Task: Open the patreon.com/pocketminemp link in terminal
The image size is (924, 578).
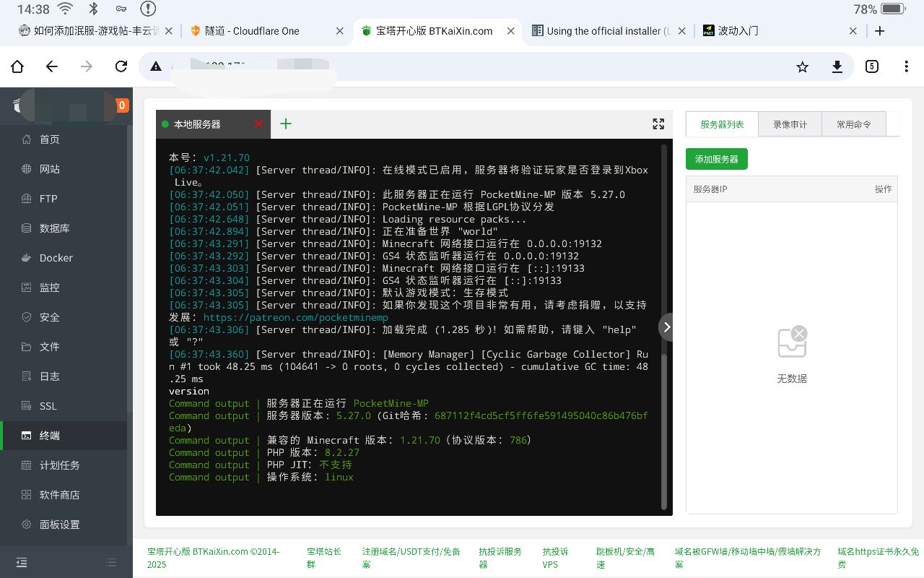Action: (x=295, y=317)
